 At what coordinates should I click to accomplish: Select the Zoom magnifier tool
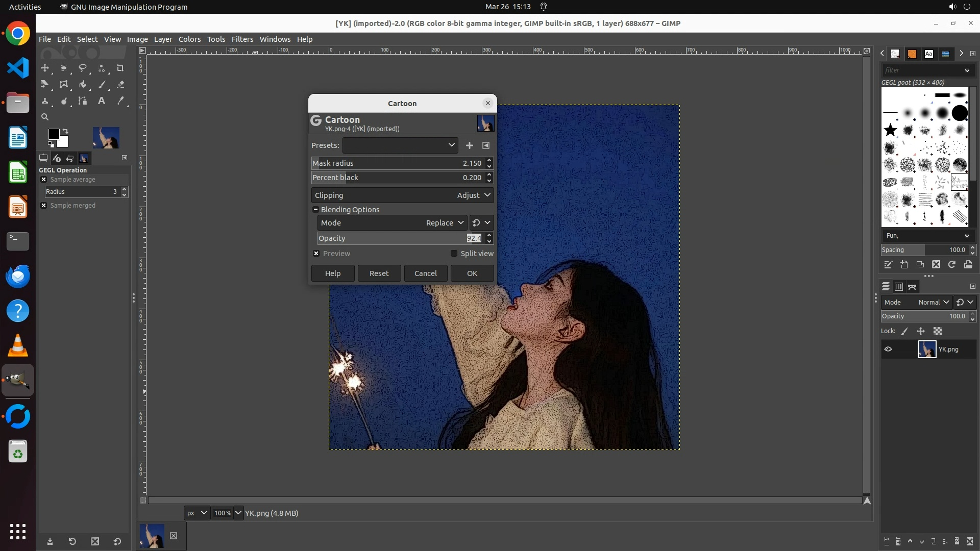click(x=45, y=117)
